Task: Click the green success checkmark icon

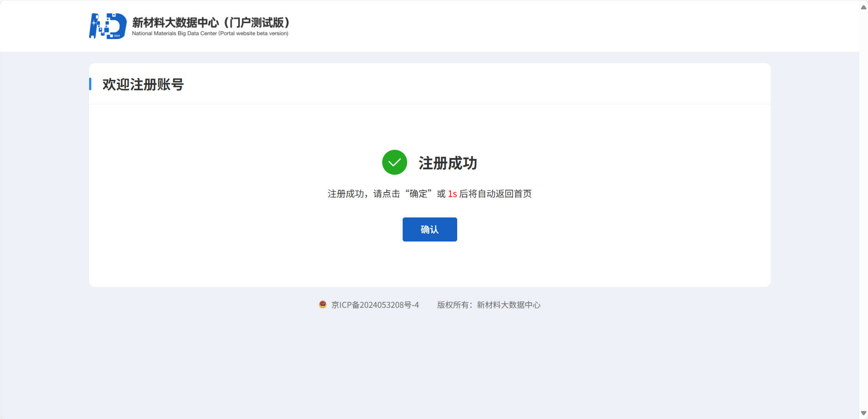Action: (x=394, y=163)
